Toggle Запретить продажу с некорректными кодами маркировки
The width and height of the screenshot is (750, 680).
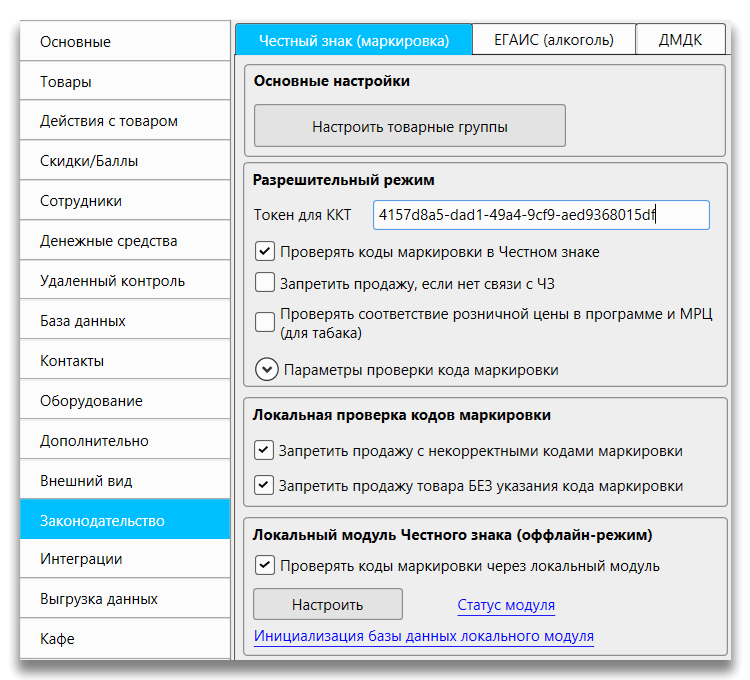click(265, 451)
